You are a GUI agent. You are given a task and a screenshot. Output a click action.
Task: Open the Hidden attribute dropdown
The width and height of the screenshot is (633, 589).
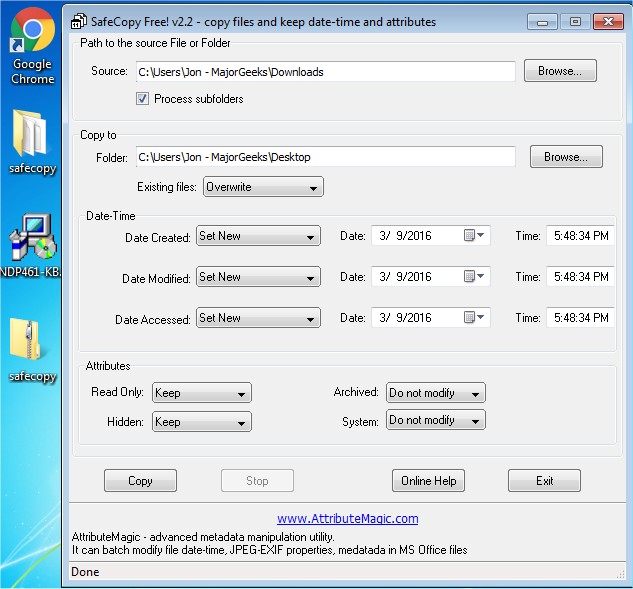(x=202, y=422)
